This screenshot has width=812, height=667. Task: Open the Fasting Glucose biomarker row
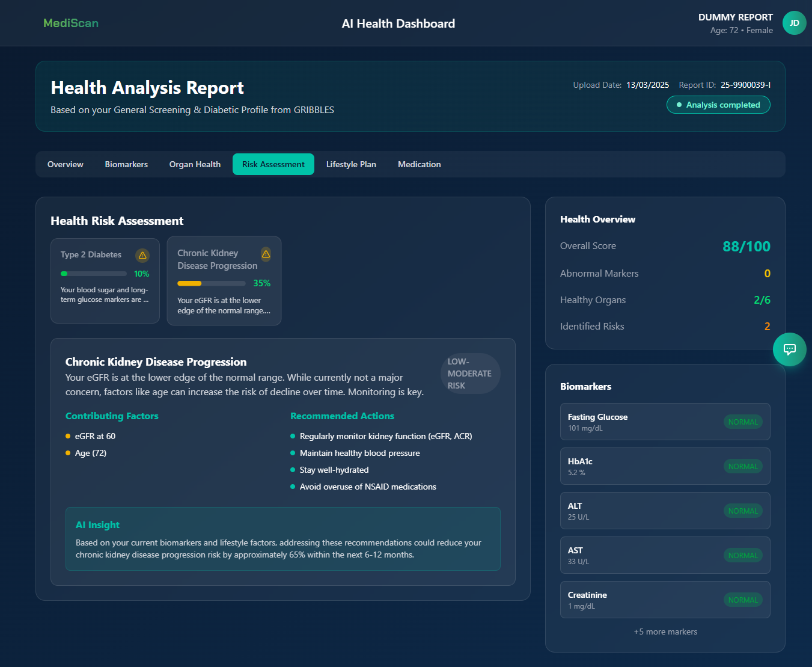[x=665, y=422]
